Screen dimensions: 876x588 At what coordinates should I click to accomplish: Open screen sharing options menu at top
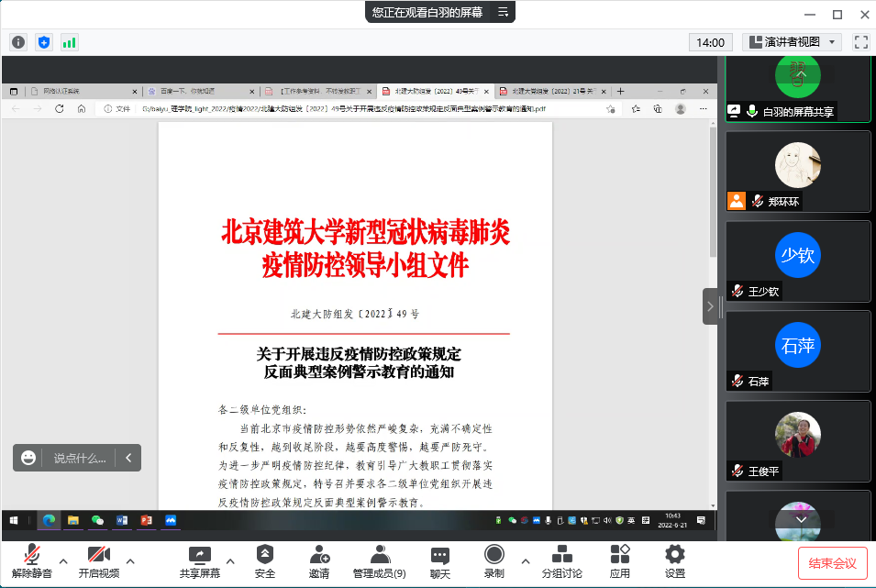click(503, 12)
